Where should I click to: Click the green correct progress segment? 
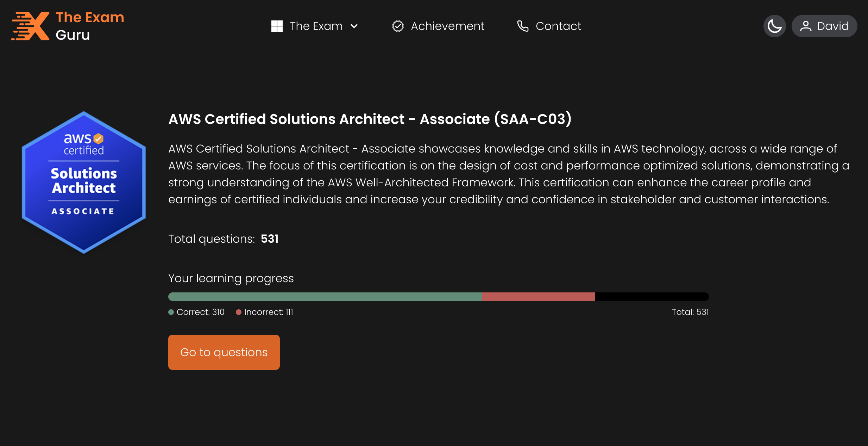point(325,297)
